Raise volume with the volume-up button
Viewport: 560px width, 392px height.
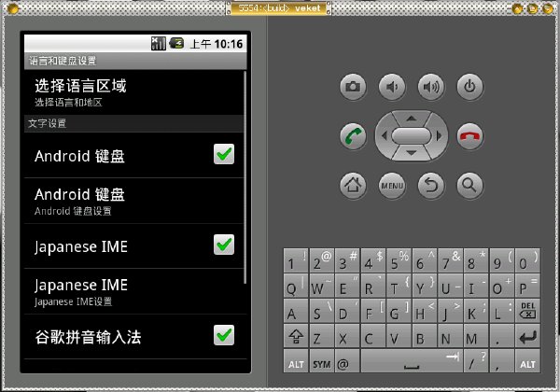[x=431, y=87]
